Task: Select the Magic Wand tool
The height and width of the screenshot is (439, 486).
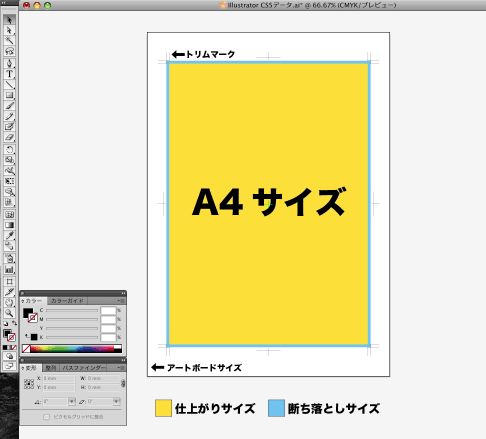Action: [9, 41]
